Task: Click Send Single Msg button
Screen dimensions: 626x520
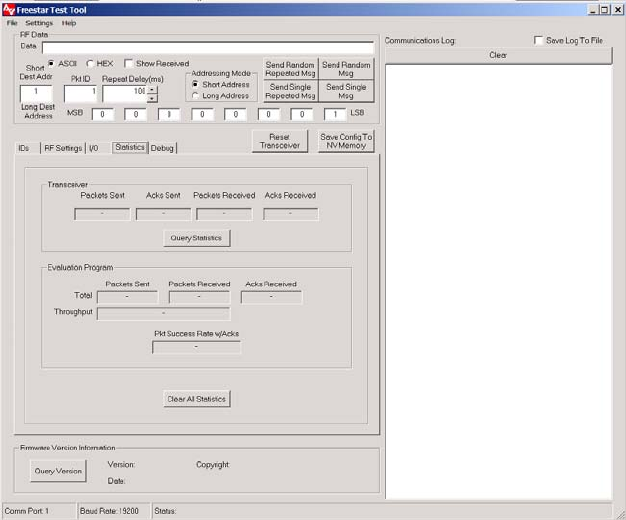Action: 346,91
